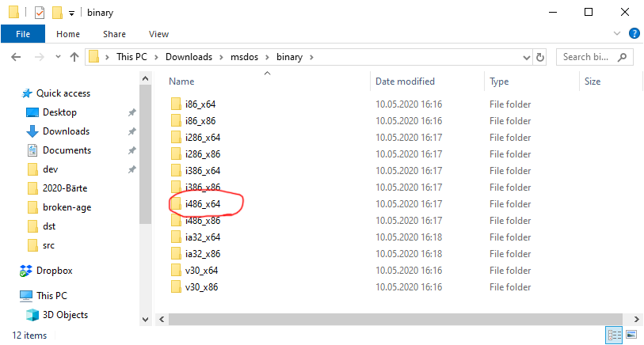Select the i86_x86 folder
This screenshot has height=345, width=644.
200,121
